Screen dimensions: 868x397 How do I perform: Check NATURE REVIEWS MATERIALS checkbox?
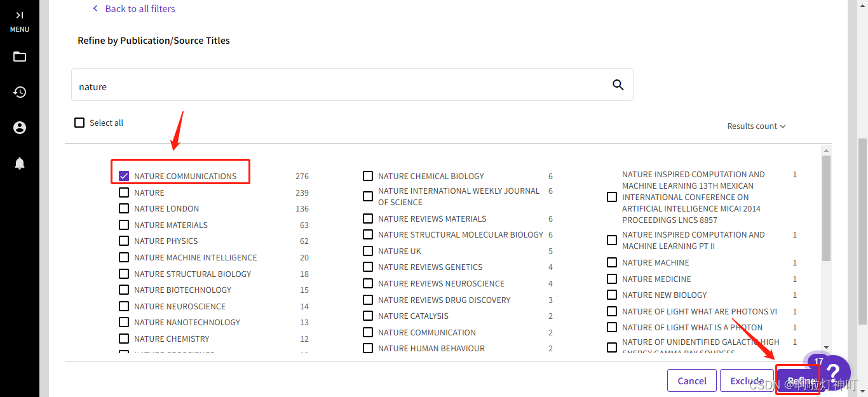(x=368, y=219)
